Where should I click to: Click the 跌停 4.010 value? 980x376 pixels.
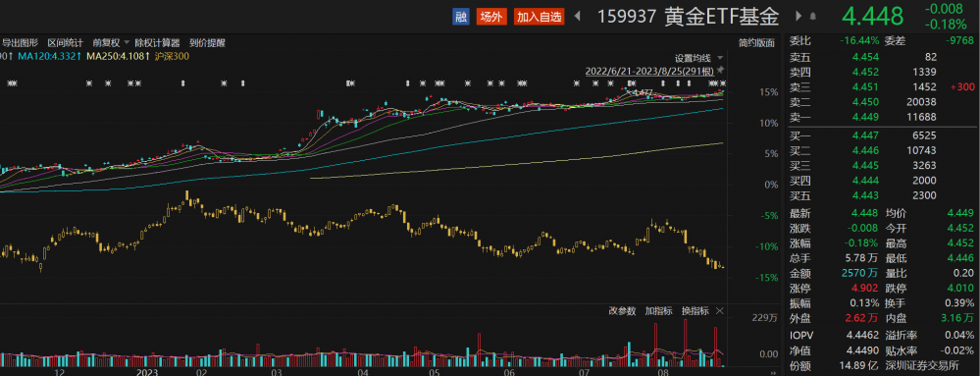(x=961, y=289)
